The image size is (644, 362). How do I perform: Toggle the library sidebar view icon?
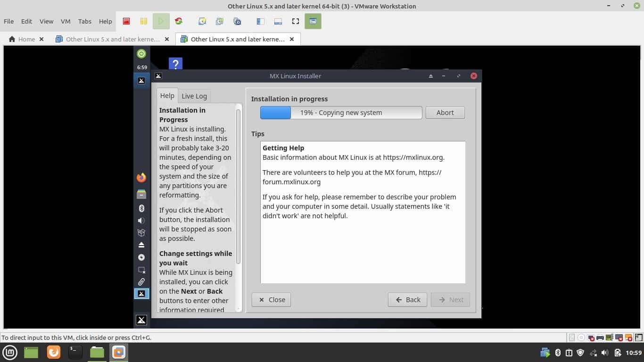pos(260,21)
